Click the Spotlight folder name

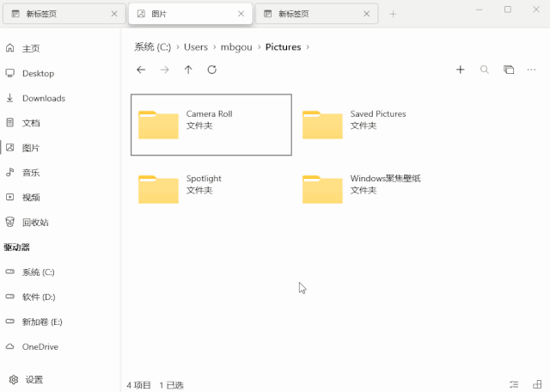coord(204,179)
